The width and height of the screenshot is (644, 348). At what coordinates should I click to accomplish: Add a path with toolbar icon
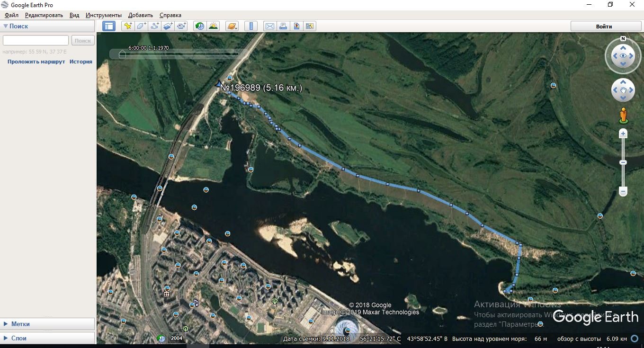coord(154,27)
